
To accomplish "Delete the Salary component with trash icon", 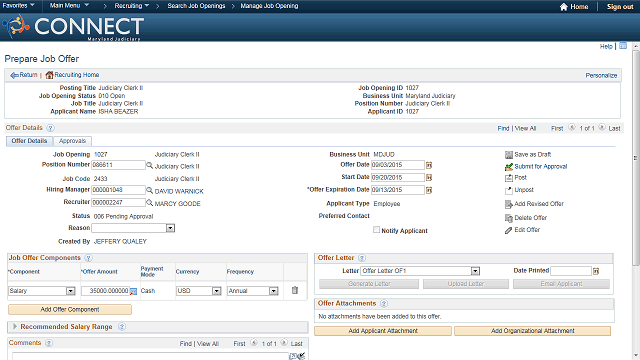I will (295, 290).
